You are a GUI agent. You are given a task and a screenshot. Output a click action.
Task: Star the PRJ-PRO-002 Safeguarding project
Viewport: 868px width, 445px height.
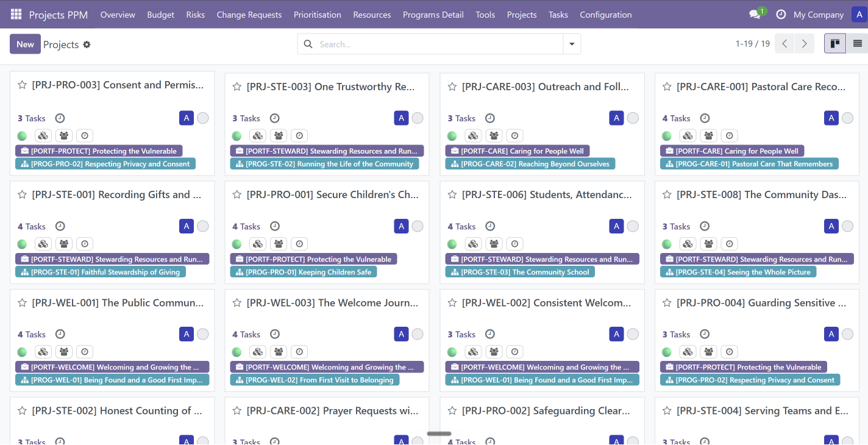pos(452,411)
